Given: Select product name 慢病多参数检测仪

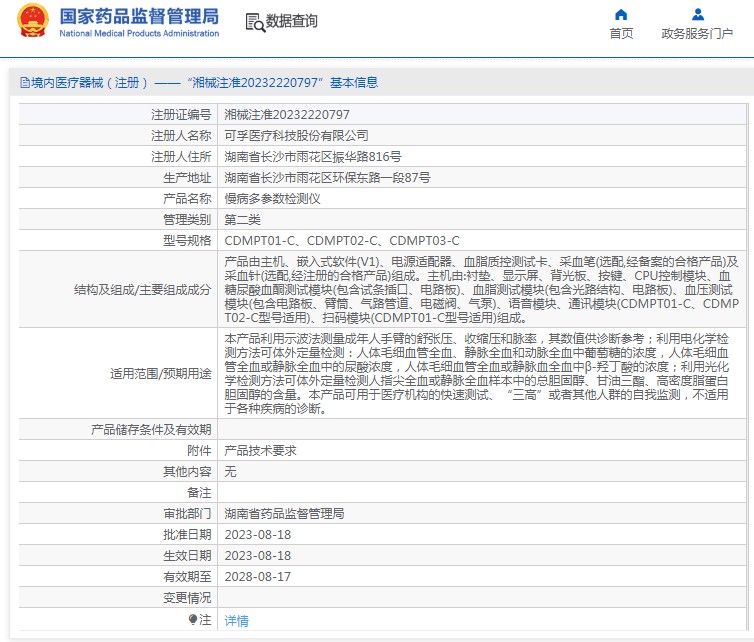Looking at the screenshot, I should (273, 199).
